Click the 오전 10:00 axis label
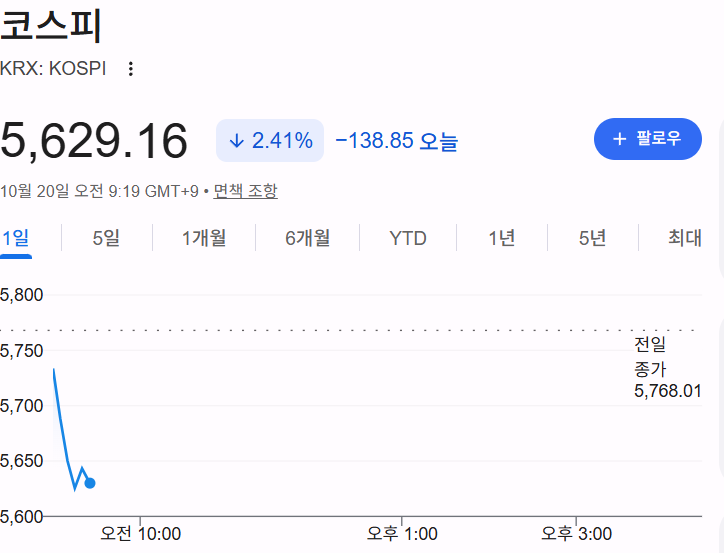Image resolution: width=724 pixels, height=553 pixels. pyautogui.click(x=141, y=534)
